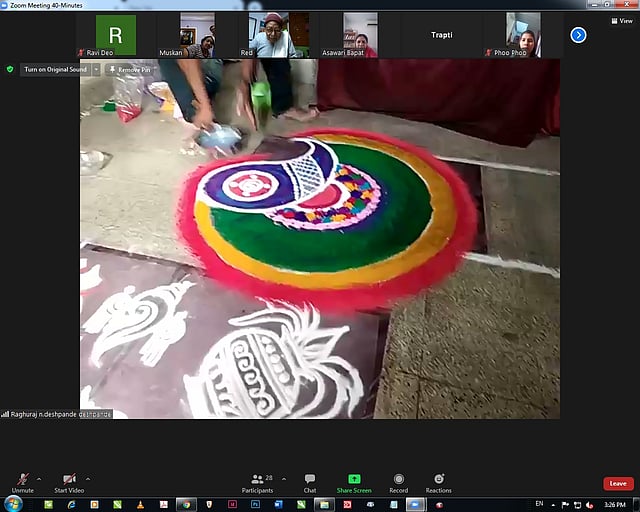This screenshot has width=640, height=512.
Task: Toggle Turn on Original Sound
Action: (x=55, y=70)
